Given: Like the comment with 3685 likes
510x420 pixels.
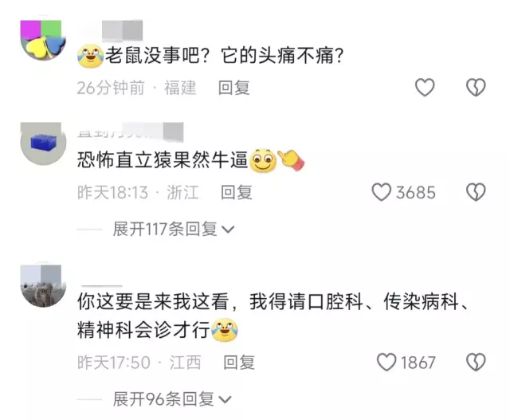Looking at the screenshot, I should [x=382, y=192].
